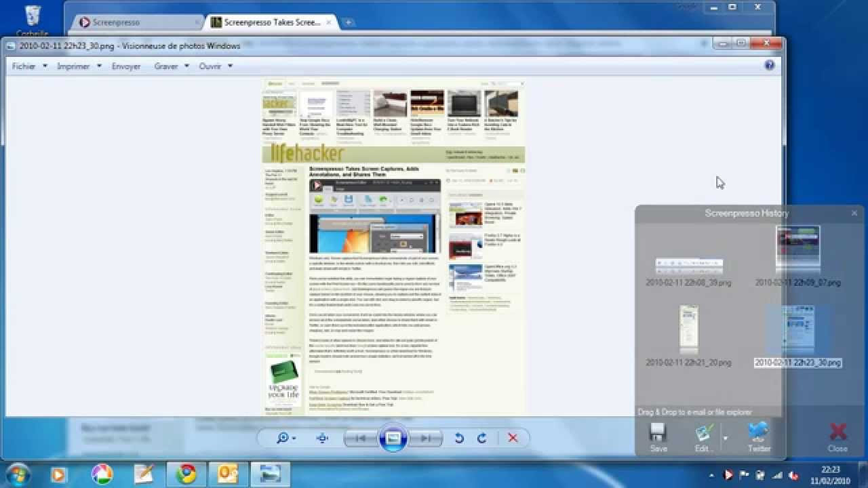
Task: Open the Windows Start menu
Action: coord(17,474)
